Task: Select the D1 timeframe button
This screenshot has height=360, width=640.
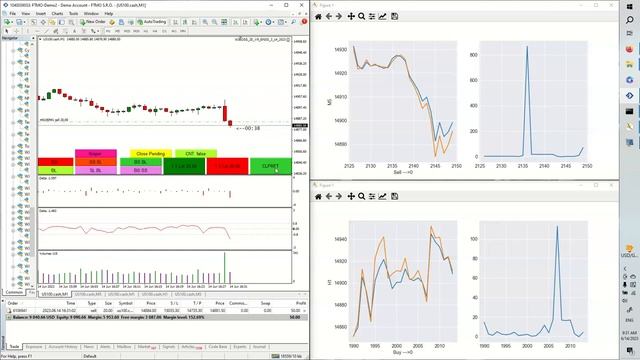Action: [164, 31]
